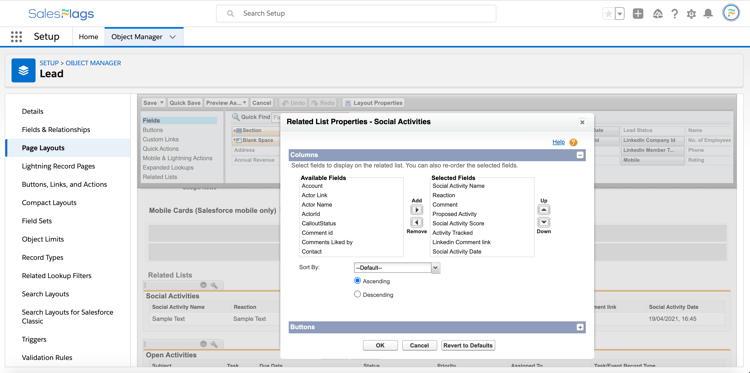The image size is (750, 373).
Task: Click the layout toolbar Cancel button
Action: click(262, 103)
